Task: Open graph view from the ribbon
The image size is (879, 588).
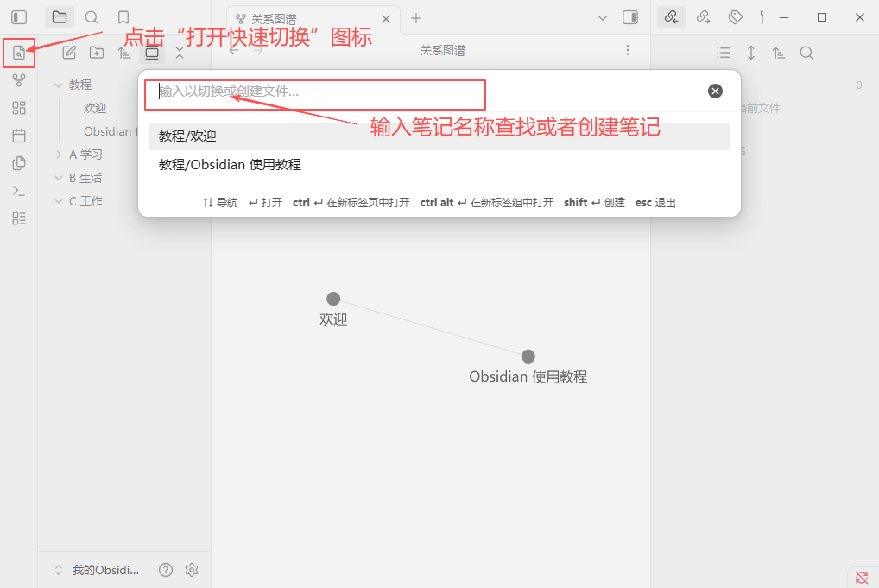Action: 19,80
